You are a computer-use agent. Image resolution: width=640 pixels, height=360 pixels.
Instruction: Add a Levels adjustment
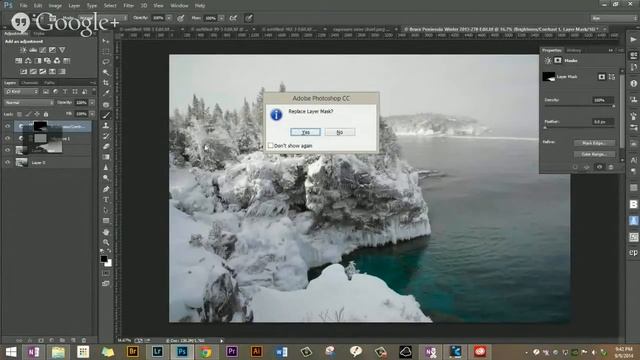(33, 50)
